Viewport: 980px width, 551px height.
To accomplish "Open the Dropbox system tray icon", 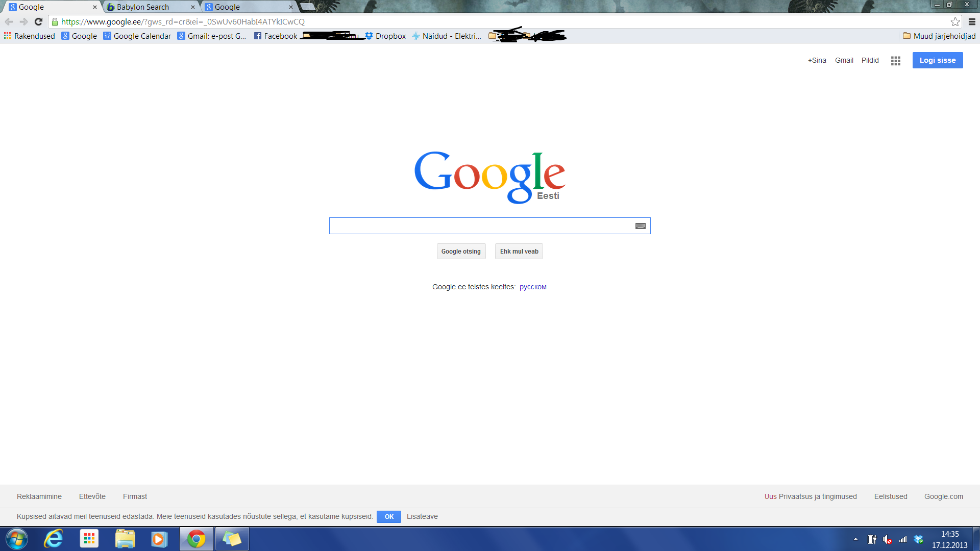I will tap(919, 539).
